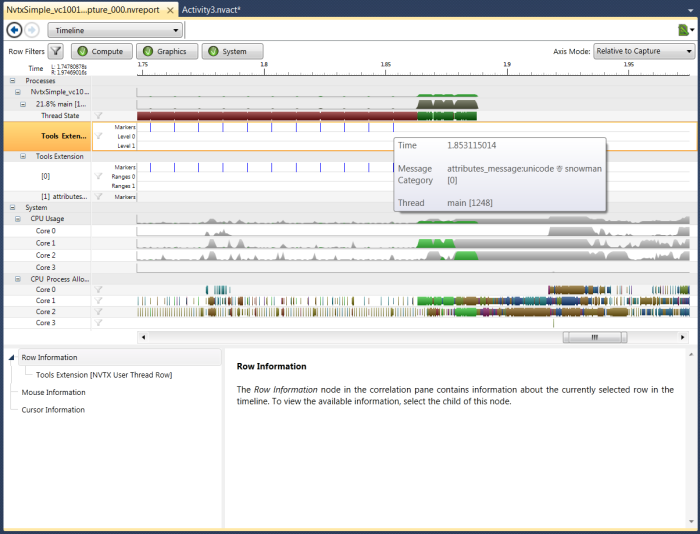700x534 pixels.
Task: Toggle the Graphics row filter
Action: click(x=165, y=51)
